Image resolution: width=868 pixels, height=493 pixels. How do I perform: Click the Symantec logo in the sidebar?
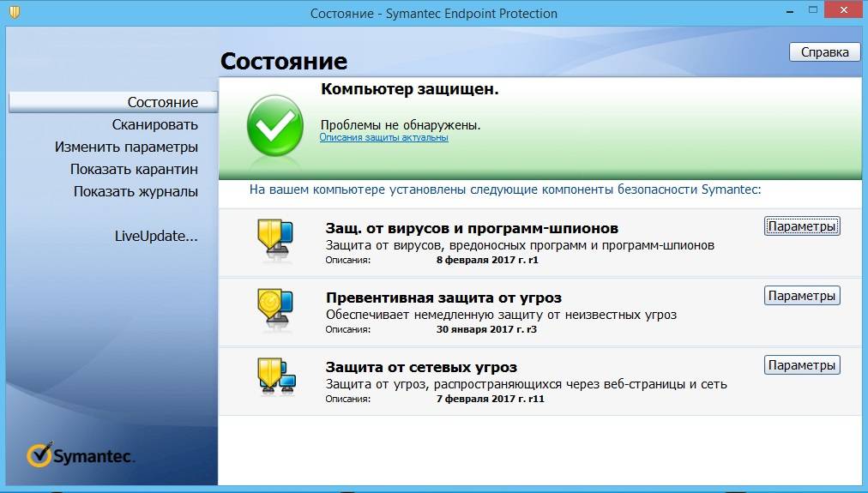tap(81, 454)
